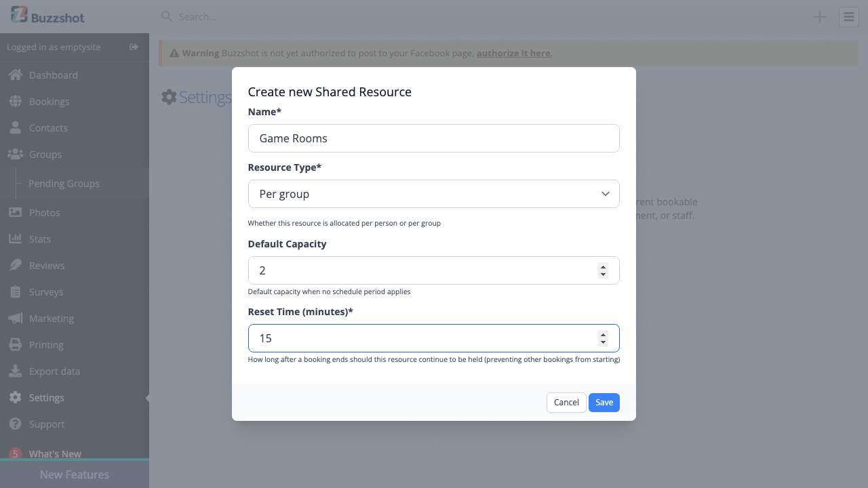
Task: Collapse the sidebar using the arrow near Settings
Action: 146,399
